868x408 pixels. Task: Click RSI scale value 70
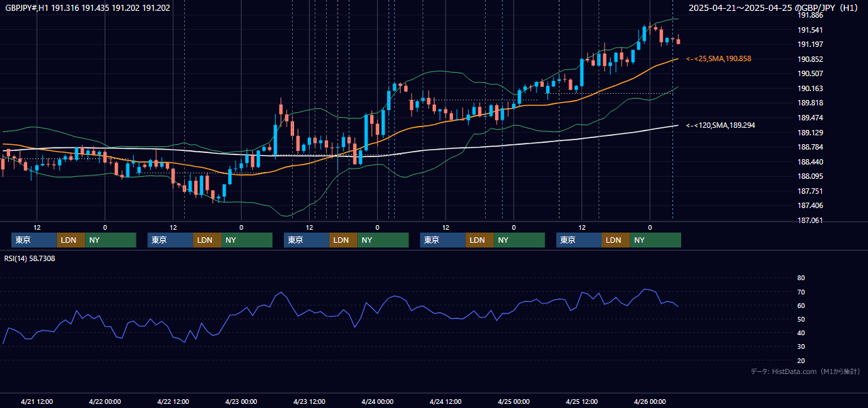[x=801, y=292]
